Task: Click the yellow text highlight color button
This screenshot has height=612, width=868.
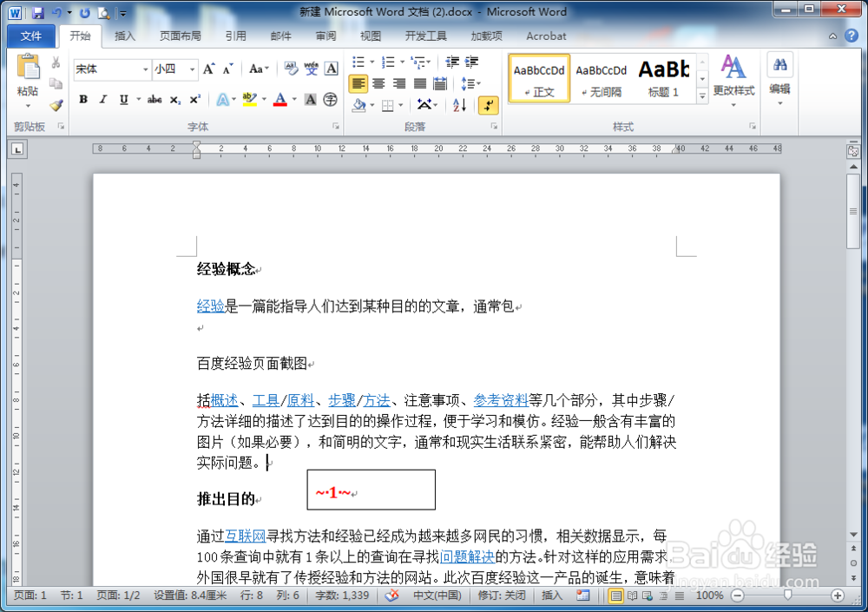Action: [250, 100]
